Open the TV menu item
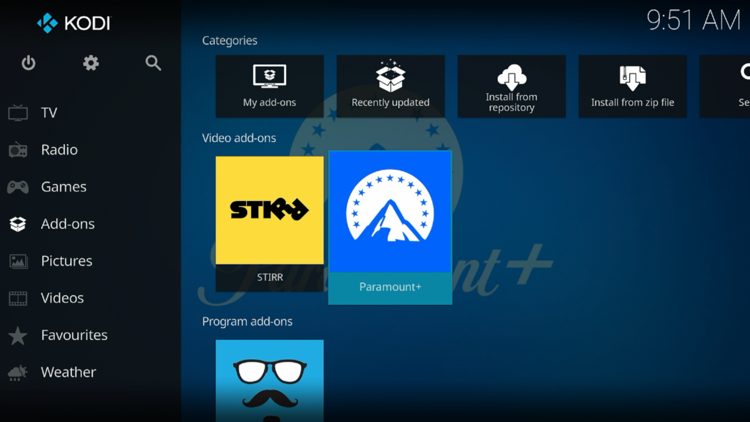 pyautogui.click(x=49, y=113)
